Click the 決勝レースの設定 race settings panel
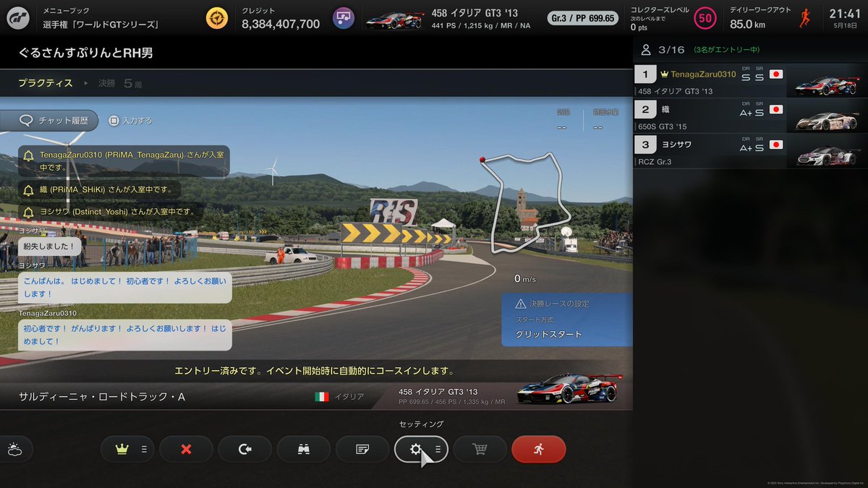Image resolution: width=868 pixels, height=488 pixels. [x=567, y=320]
